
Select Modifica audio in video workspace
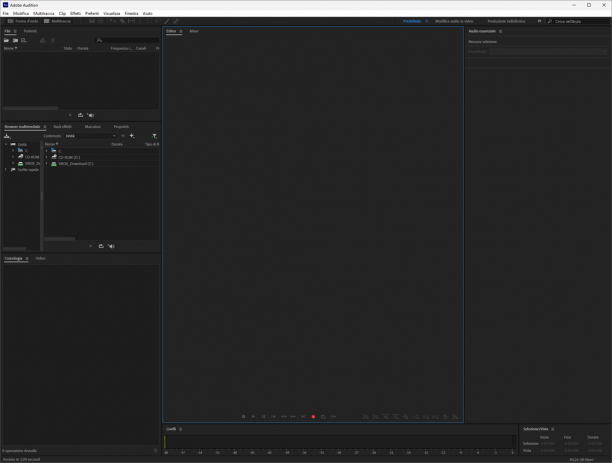tap(454, 21)
